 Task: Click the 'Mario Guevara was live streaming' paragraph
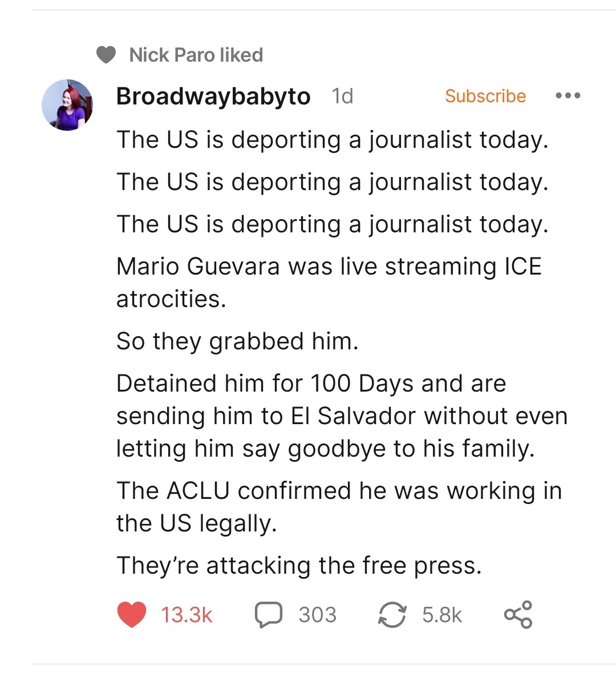[329, 282]
